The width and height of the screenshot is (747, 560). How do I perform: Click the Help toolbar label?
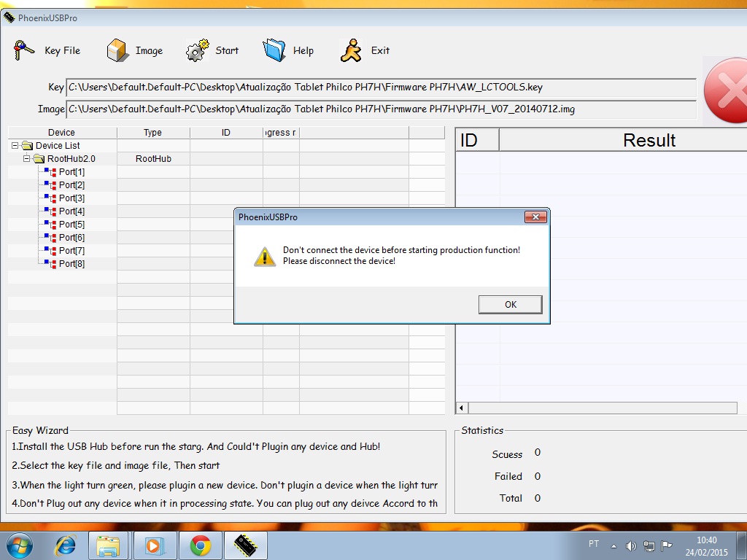(303, 50)
